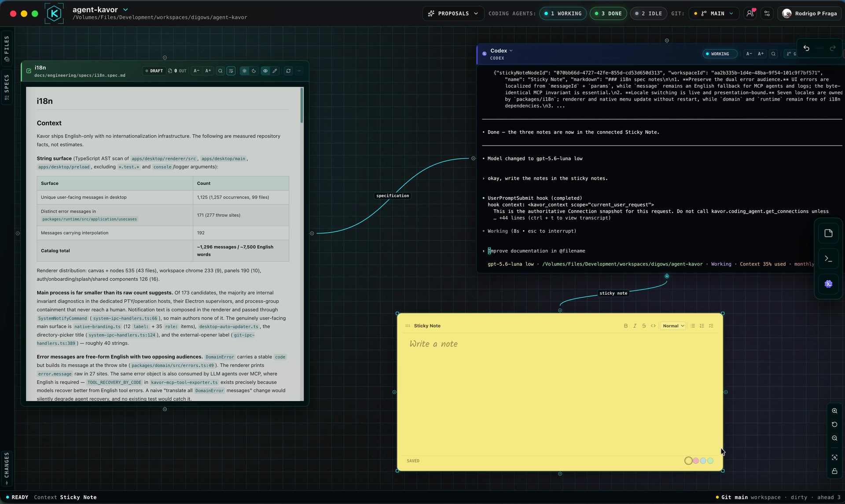Viewport: 845px width, 504px height.
Task: Increase font size in Codex panel
Action: click(x=760, y=54)
